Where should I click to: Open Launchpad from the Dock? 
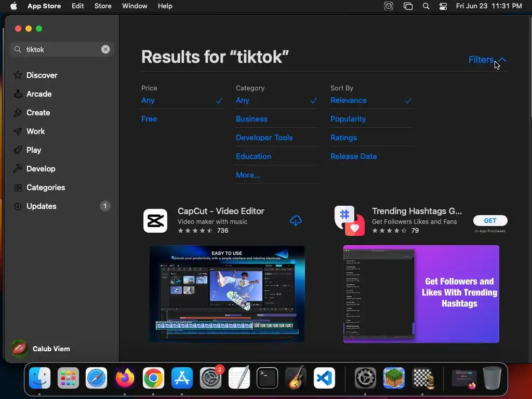[x=68, y=378]
